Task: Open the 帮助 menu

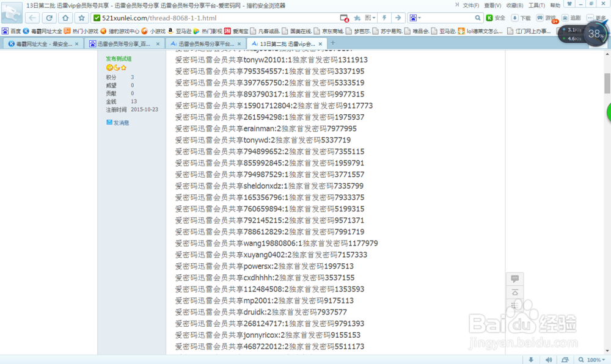Action: tap(555, 5)
